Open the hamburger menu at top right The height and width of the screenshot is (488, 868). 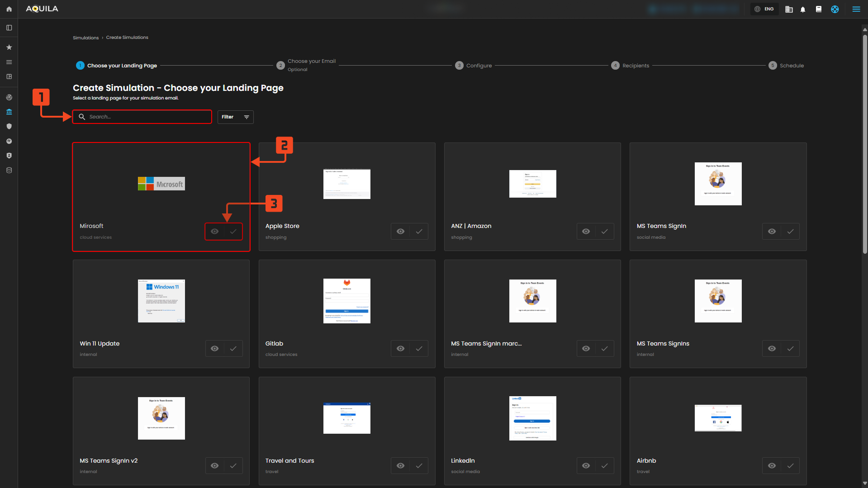coord(856,9)
